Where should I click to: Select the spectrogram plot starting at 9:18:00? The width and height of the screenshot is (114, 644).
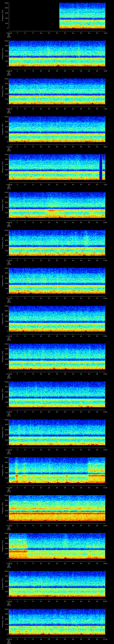[x=57, y=546]
